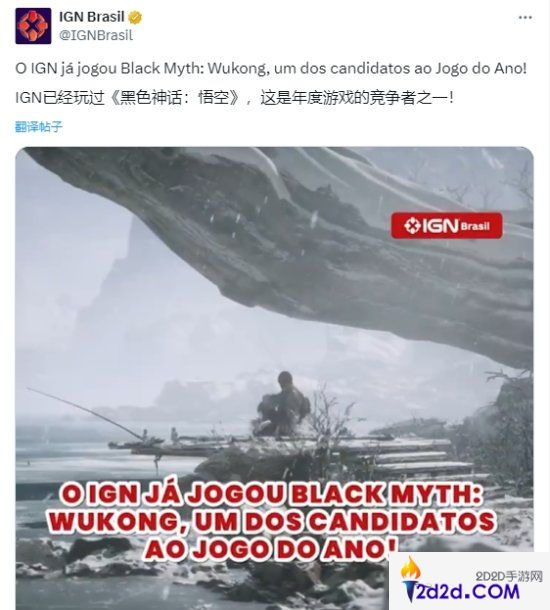Click the gold verified badge
The image size is (550, 610).
tap(135, 18)
